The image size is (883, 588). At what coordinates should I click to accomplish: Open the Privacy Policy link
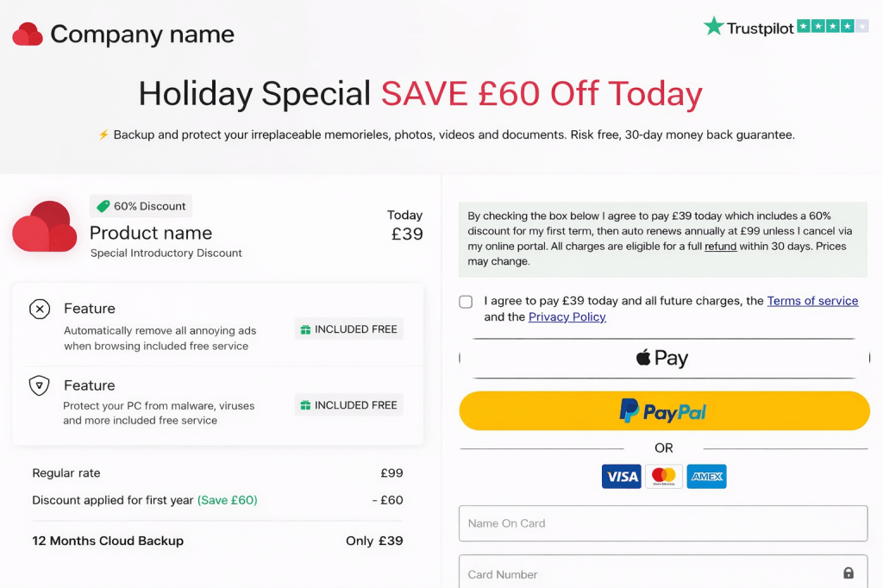point(567,317)
